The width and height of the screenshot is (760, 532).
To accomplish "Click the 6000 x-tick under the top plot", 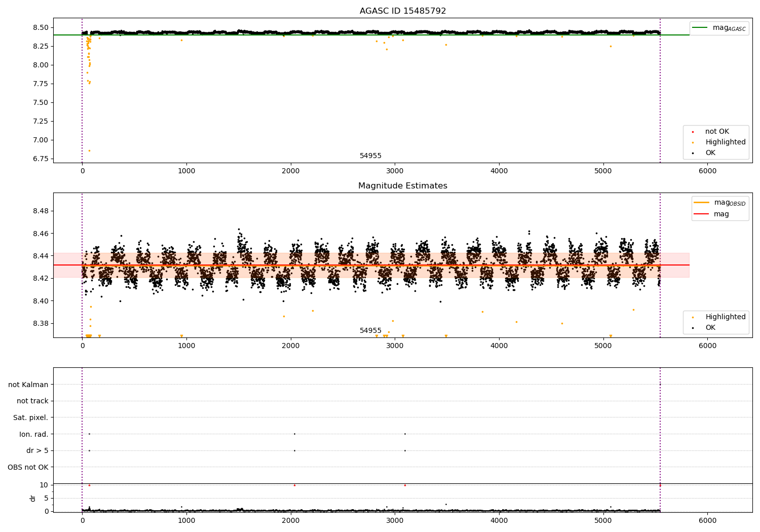I will pyautogui.click(x=708, y=171).
